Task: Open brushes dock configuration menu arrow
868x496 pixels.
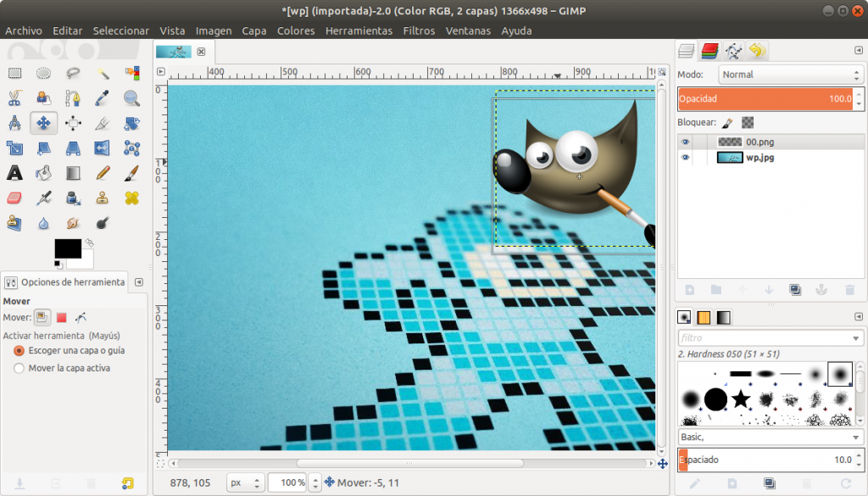Action: point(859,316)
